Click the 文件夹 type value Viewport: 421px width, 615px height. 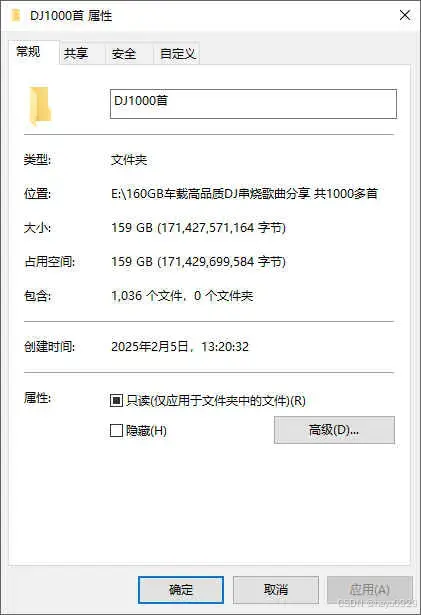click(129, 160)
